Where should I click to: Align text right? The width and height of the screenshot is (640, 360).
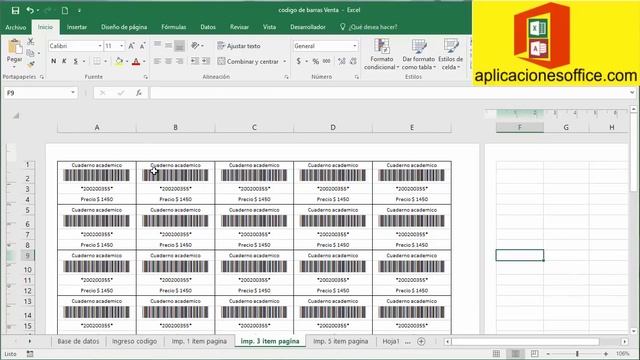pyautogui.click(x=179, y=61)
